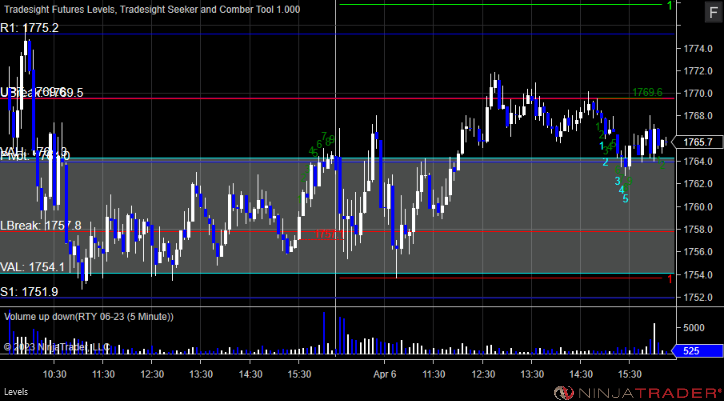Click the 1758.0 price axis label

(698, 229)
